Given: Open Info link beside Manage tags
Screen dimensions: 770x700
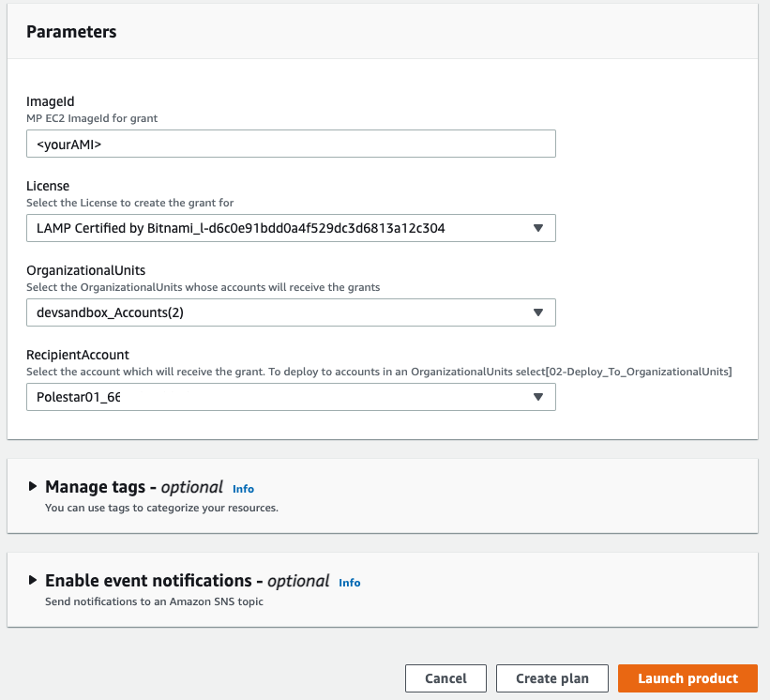Looking at the screenshot, I should click(x=243, y=488).
